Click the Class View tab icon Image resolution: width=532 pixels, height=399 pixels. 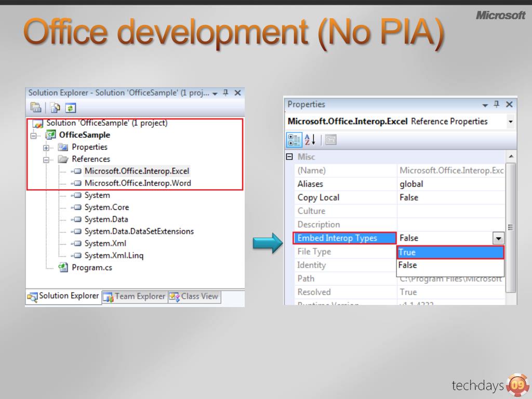pyautogui.click(x=175, y=297)
